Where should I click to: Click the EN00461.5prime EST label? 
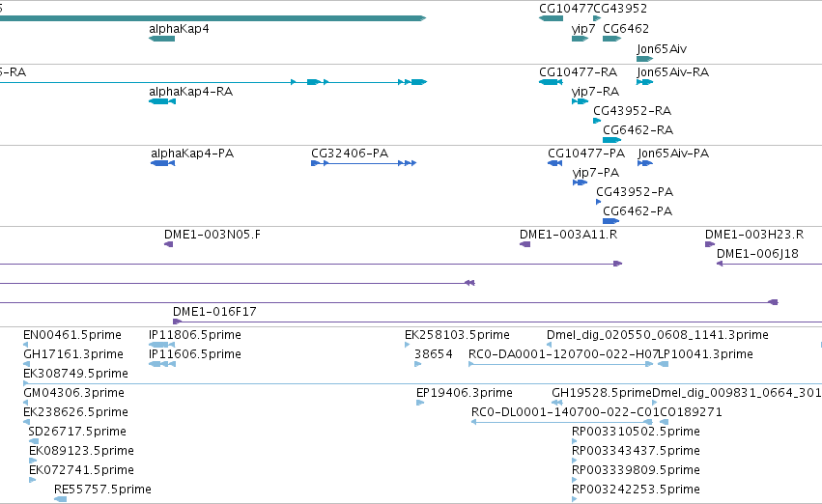pos(72,335)
